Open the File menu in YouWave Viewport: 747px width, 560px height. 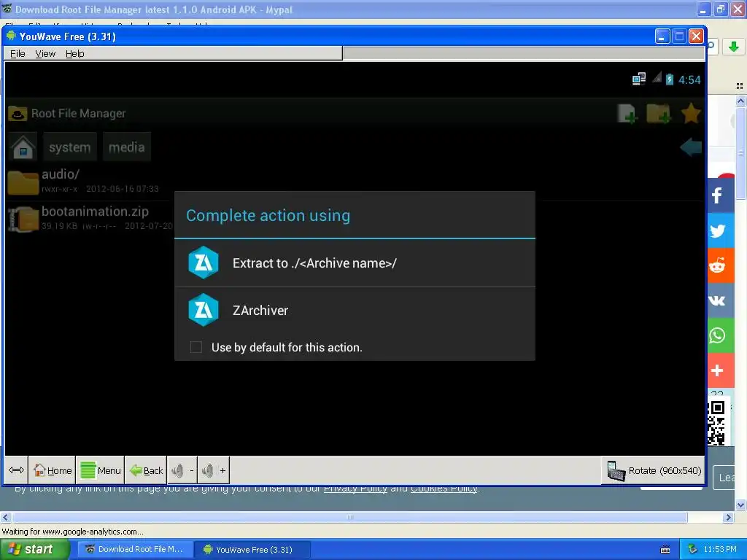pos(18,53)
